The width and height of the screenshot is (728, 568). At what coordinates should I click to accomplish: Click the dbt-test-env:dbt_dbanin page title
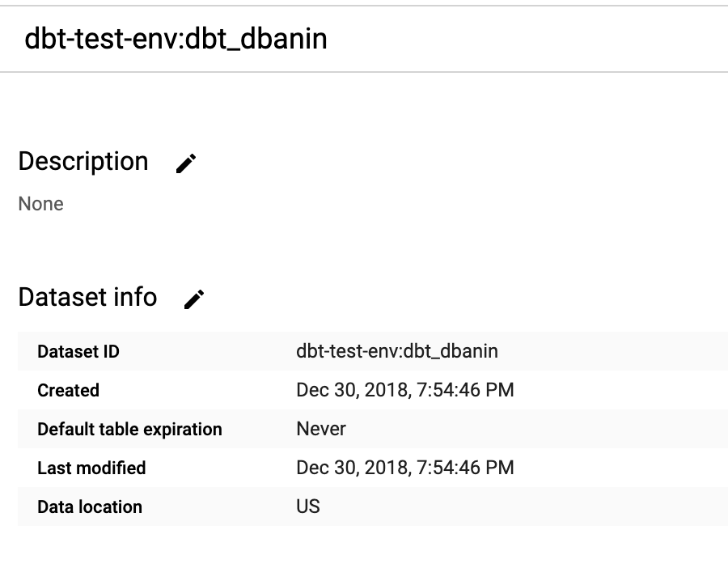point(176,38)
